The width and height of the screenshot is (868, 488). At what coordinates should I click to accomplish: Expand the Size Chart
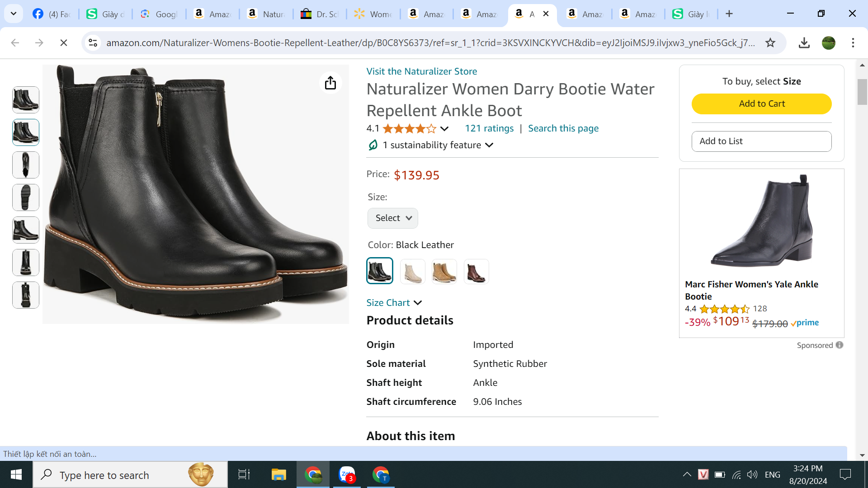click(x=394, y=303)
